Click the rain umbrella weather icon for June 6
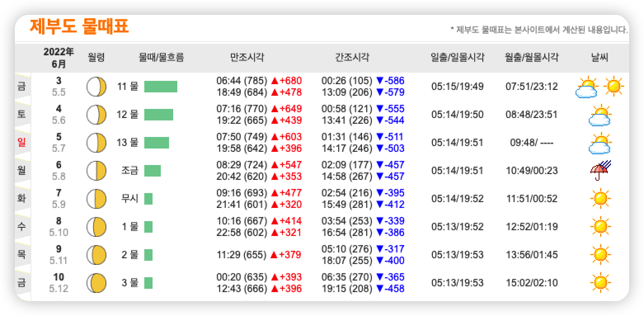 tap(601, 170)
